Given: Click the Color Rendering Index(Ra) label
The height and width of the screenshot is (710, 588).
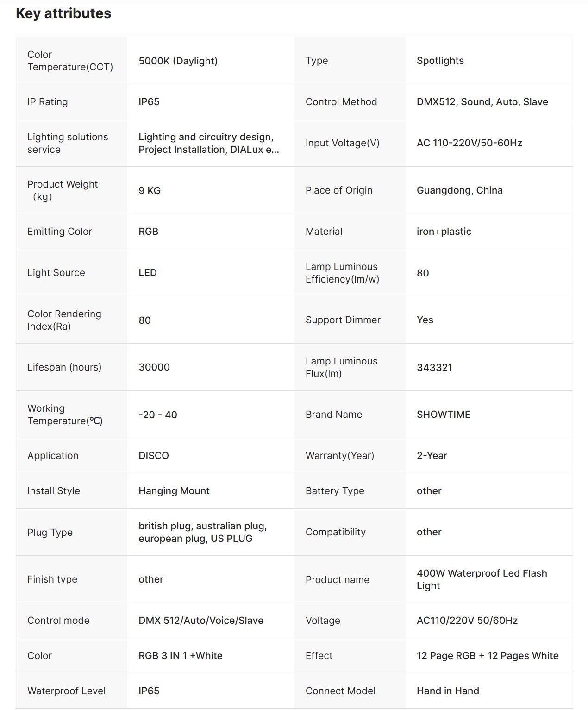Looking at the screenshot, I should [64, 320].
